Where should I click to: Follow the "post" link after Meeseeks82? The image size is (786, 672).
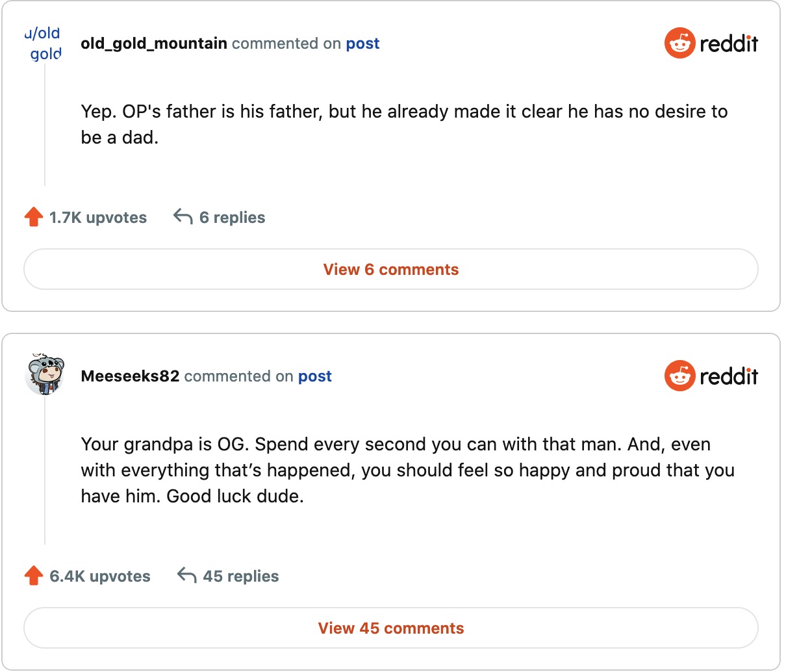[x=315, y=376]
